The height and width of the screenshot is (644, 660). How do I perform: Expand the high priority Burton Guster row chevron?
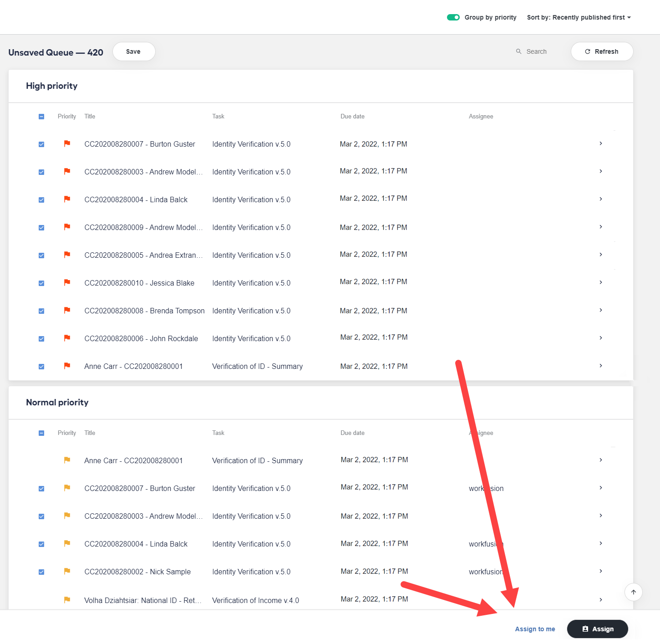[601, 143]
